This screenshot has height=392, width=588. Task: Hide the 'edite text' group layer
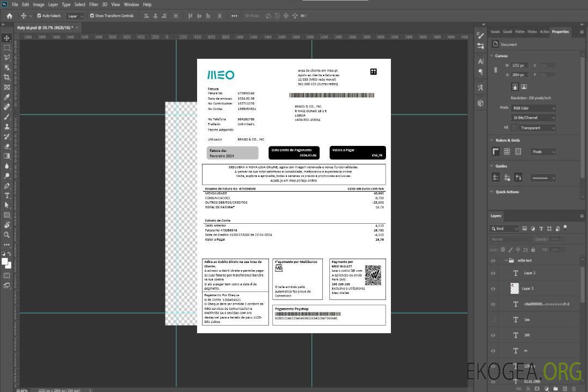tap(493, 261)
